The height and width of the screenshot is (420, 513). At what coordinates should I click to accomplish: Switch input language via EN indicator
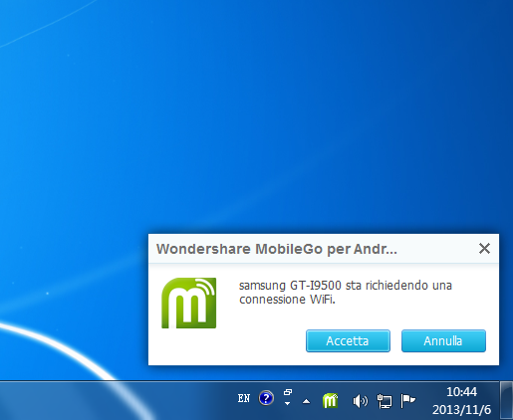pos(244,398)
